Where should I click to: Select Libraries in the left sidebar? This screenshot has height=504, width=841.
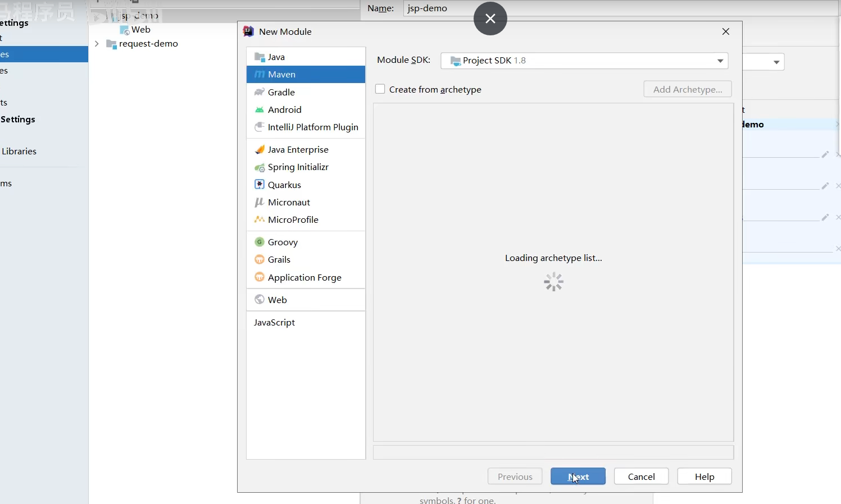(x=19, y=151)
